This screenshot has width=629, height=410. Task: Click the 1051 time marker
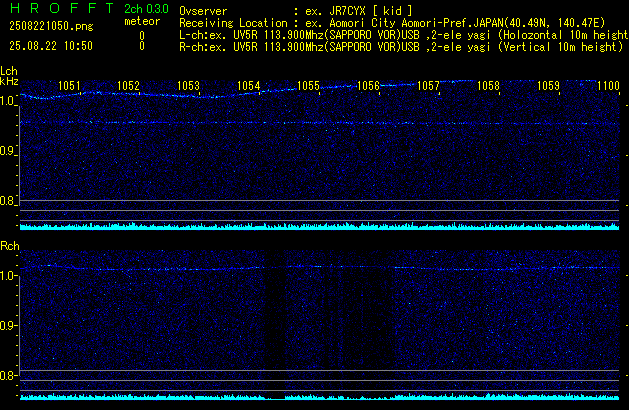click(69, 86)
